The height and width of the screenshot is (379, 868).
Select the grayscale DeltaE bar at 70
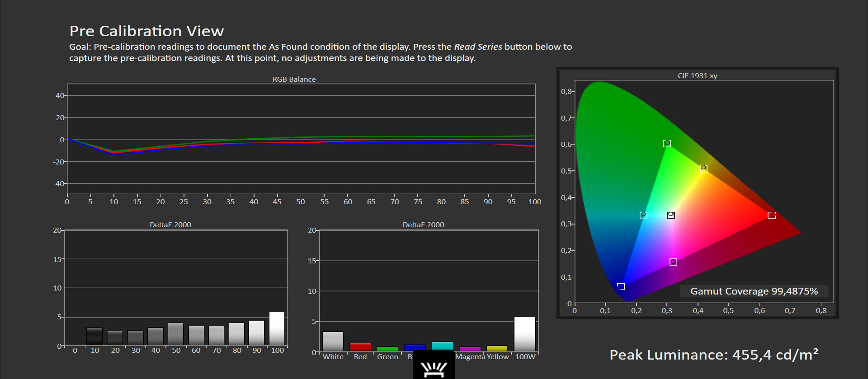217,336
